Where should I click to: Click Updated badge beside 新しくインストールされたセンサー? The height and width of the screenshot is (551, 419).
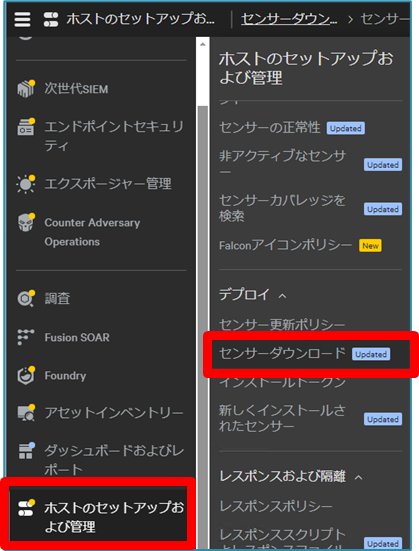(x=383, y=419)
